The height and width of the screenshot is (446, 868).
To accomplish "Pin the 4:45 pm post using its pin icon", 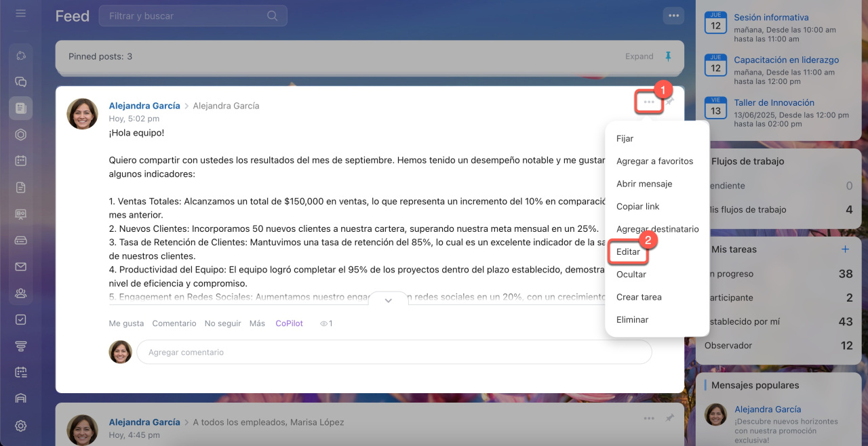I will [669, 418].
